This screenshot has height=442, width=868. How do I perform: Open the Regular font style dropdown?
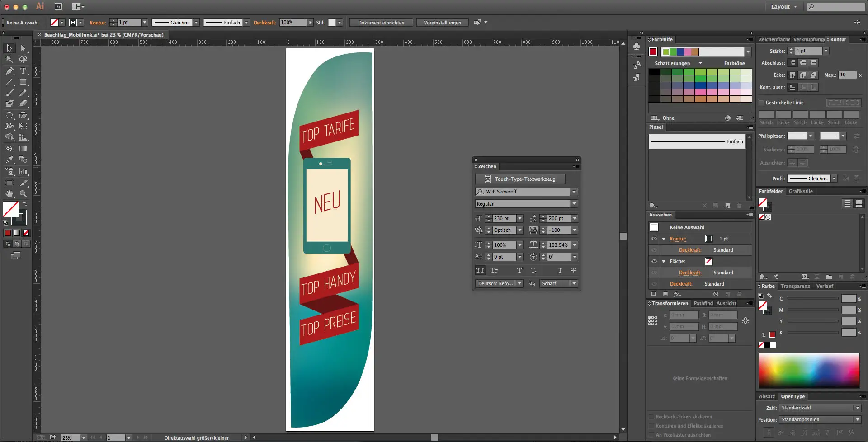point(574,204)
